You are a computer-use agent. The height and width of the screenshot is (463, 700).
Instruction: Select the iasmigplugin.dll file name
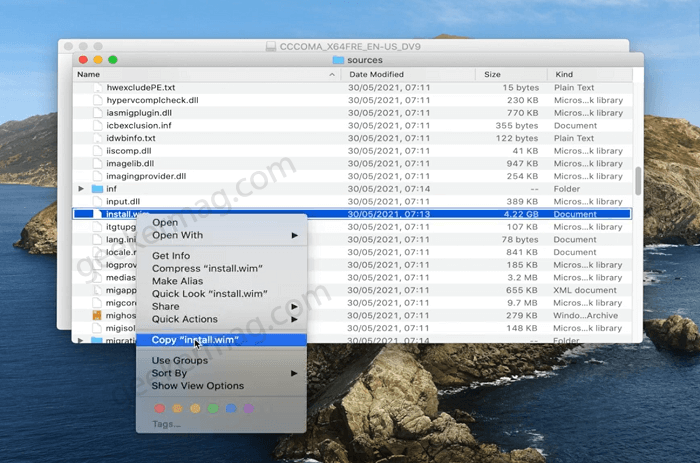pyautogui.click(x=139, y=113)
